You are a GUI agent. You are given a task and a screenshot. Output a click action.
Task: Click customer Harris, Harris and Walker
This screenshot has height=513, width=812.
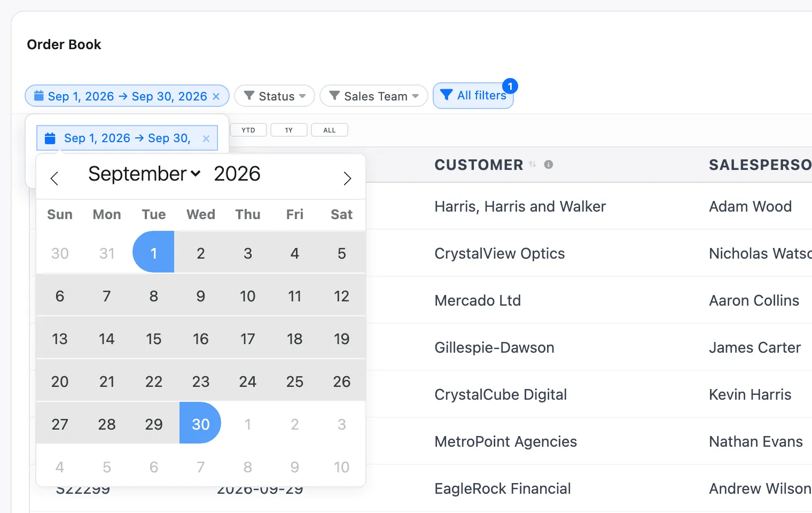[520, 206]
